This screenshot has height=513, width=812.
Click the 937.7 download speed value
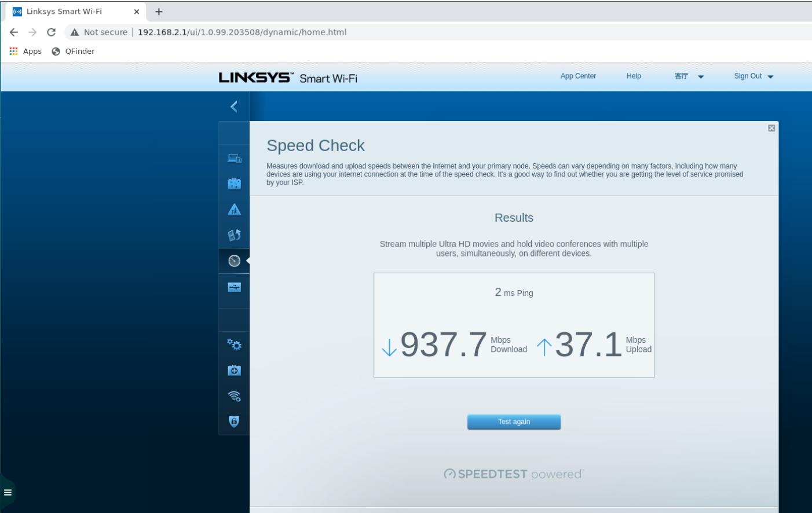tap(444, 345)
